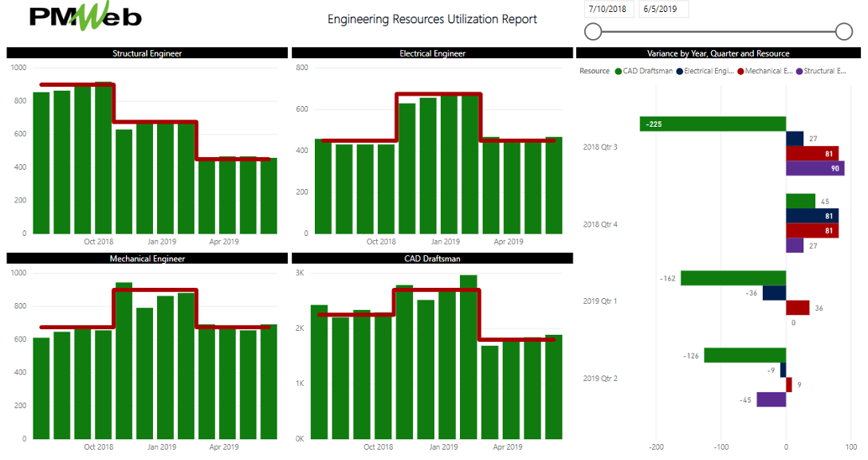Click Oct 2018 label under Structural Engineer chart
The width and height of the screenshot is (868, 460).
(x=99, y=242)
